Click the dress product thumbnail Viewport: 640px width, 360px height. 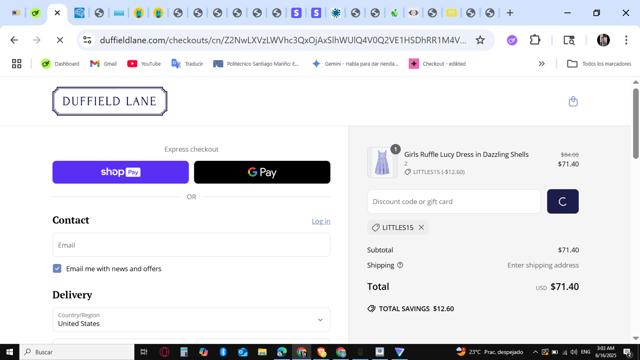pos(382,162)
